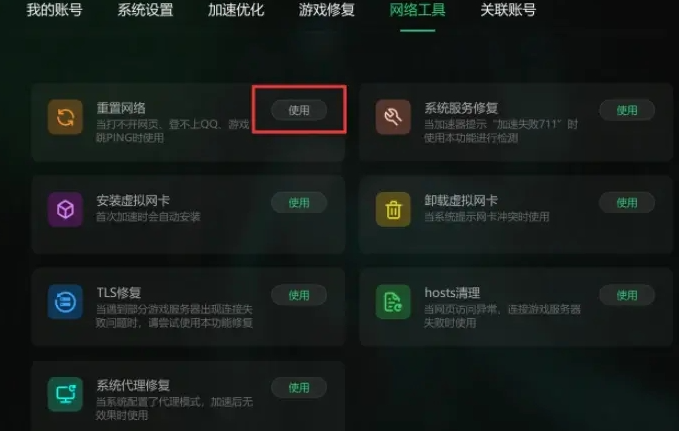Click the 系统服务修复 wrench icon

(393, 117)
